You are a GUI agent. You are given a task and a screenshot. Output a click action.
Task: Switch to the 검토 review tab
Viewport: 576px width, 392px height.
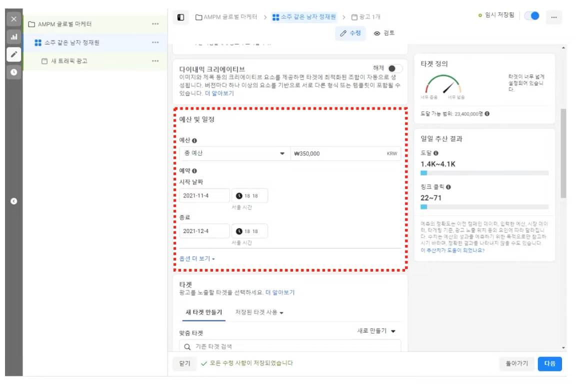tap(384, 33)
